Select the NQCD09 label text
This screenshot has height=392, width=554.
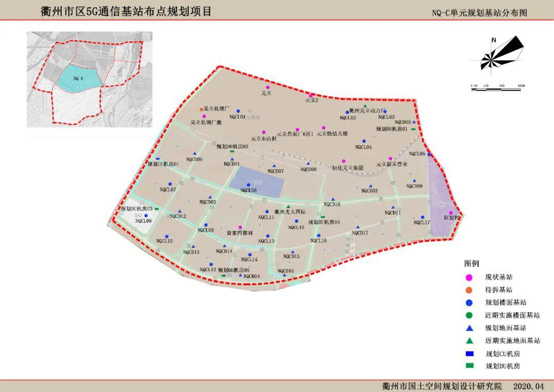(414, 186)
